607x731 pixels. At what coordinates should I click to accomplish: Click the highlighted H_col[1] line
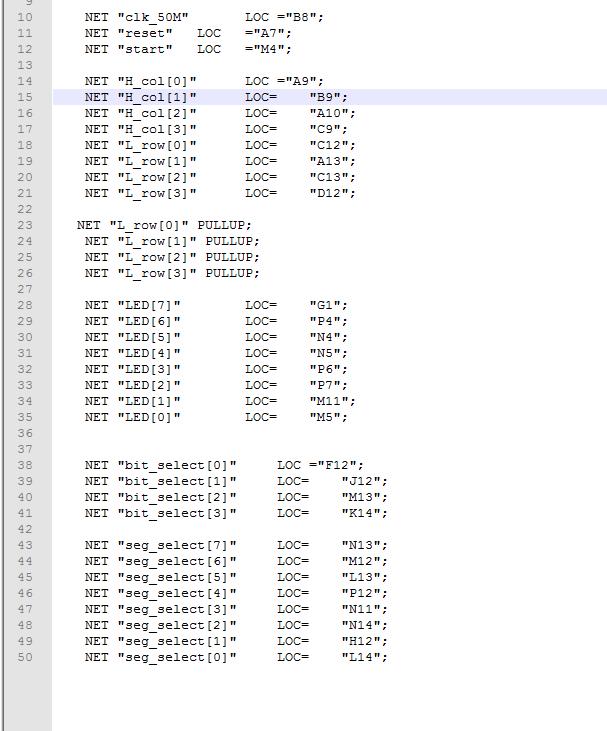click(x=330, y=97)
